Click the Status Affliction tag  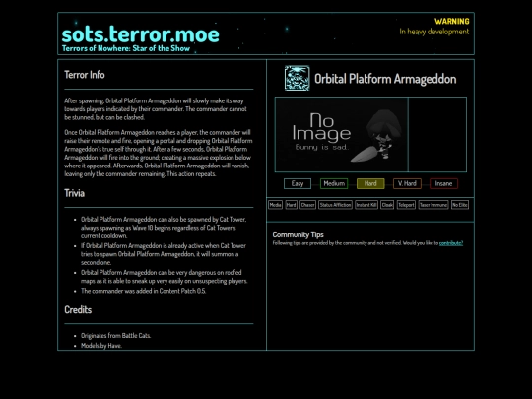[335, 205]
